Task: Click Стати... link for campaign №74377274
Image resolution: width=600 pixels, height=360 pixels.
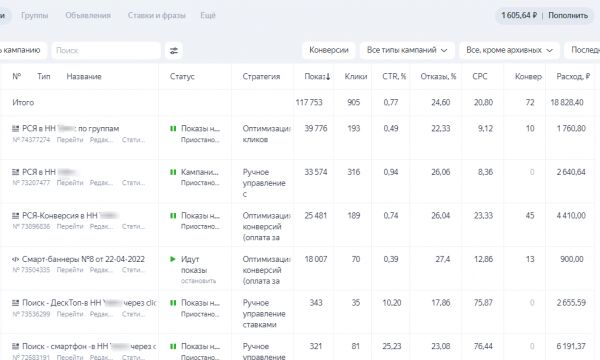Action: click(x=133, y=140)
